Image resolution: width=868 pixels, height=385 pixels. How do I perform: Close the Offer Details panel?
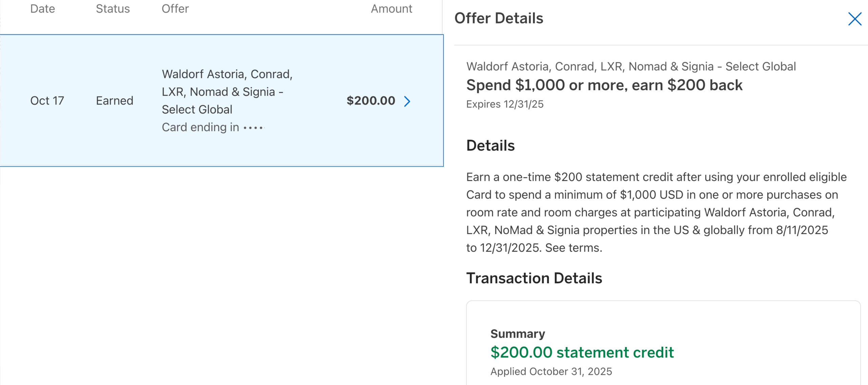point(854,19)
